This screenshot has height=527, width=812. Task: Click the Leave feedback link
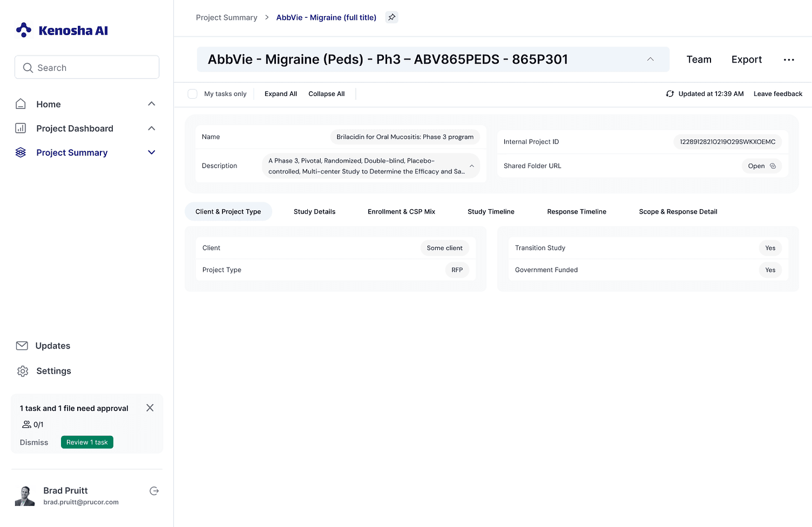coord(778,94)
